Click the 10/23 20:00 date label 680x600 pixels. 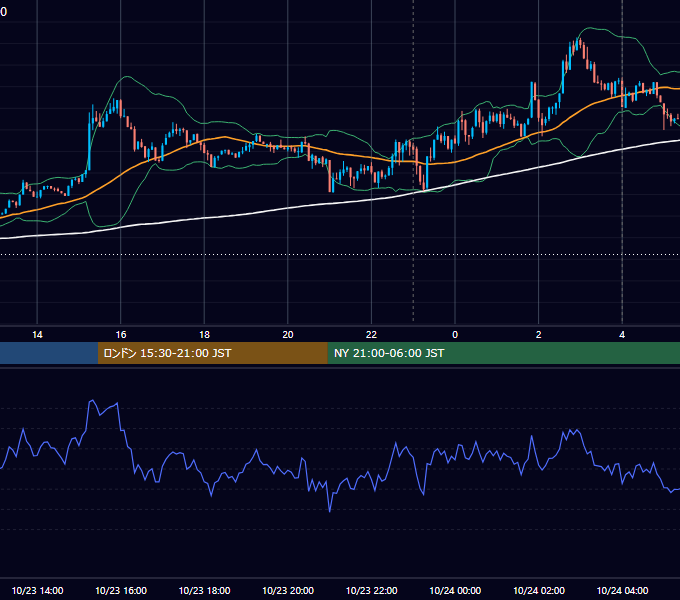click(288, 590)
